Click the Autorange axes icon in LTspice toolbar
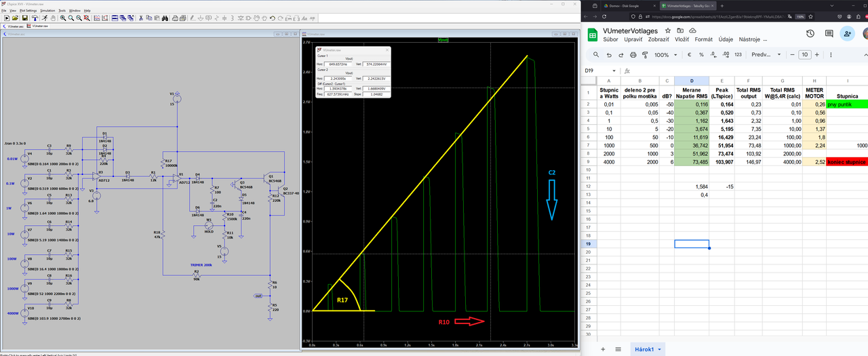 click(x=105, y=18)
